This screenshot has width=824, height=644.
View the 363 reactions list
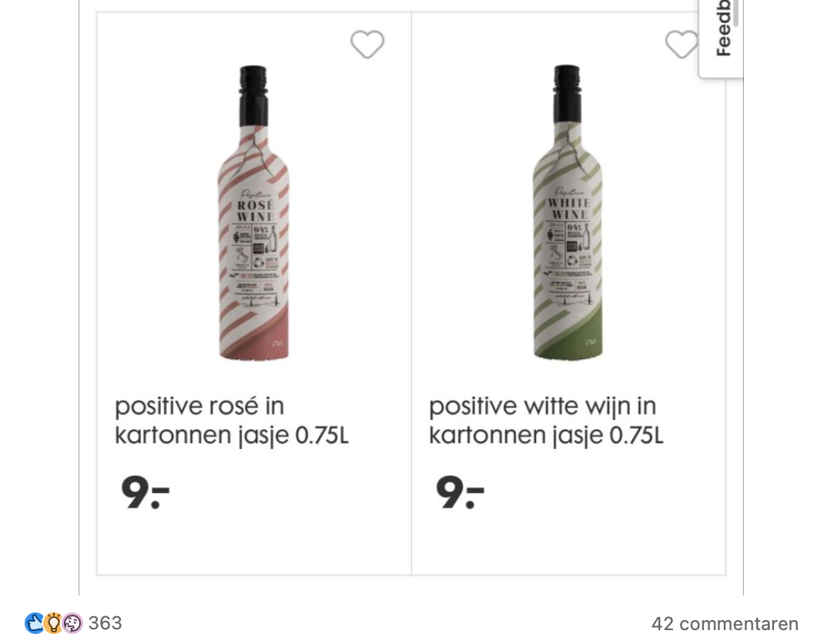105,623
